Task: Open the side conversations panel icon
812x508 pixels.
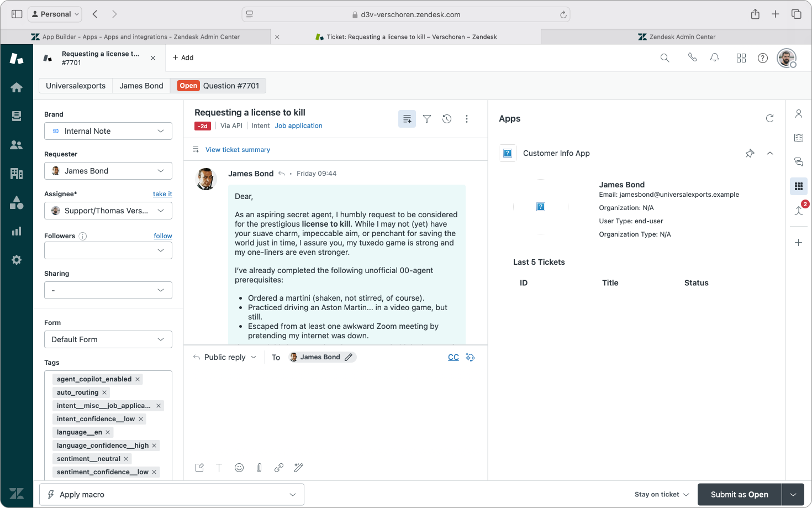Action: (x=799, y=162)
